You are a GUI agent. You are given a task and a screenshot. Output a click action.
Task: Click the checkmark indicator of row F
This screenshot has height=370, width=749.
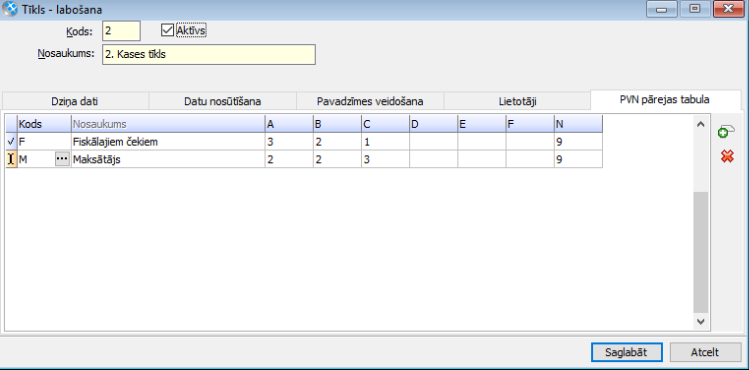click(11, 141)
